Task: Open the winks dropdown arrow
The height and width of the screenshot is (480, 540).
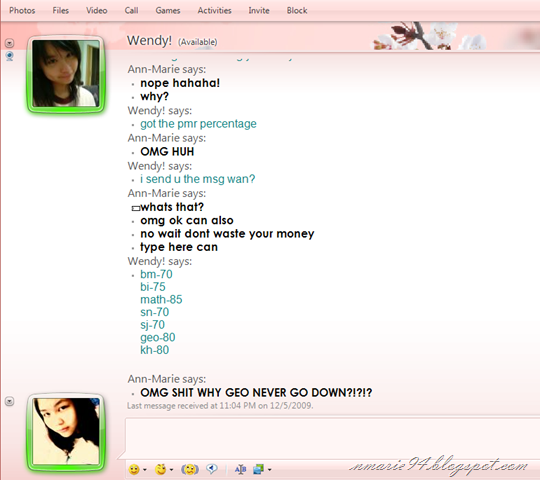Action: coord(171,470)
